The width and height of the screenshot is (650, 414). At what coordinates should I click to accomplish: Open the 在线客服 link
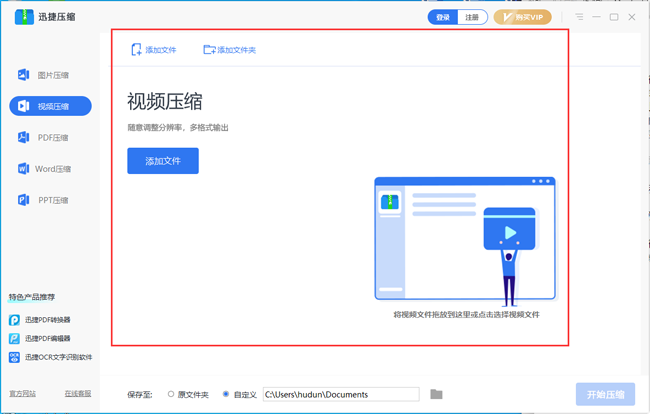coord(78,393)
